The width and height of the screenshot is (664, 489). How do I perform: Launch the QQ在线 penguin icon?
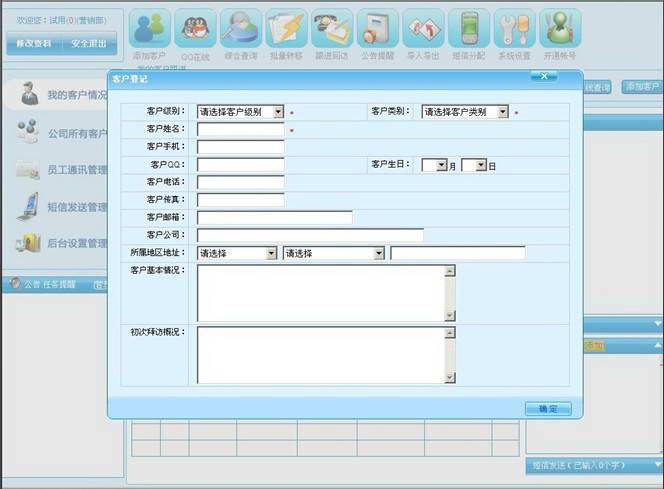[195, 28]
